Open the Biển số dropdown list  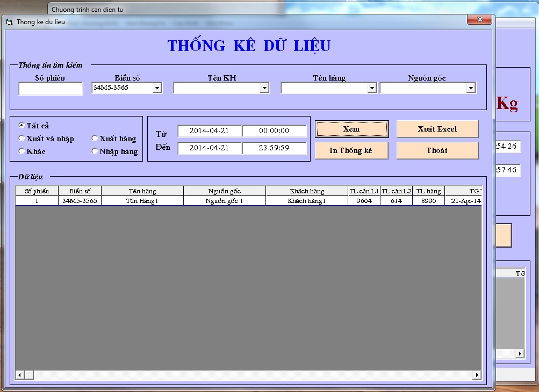157,88
